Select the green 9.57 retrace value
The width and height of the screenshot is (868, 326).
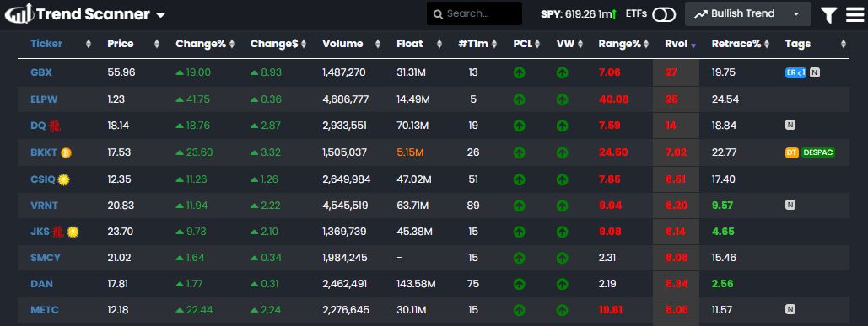pyautogui.click(x=722, y=206)
